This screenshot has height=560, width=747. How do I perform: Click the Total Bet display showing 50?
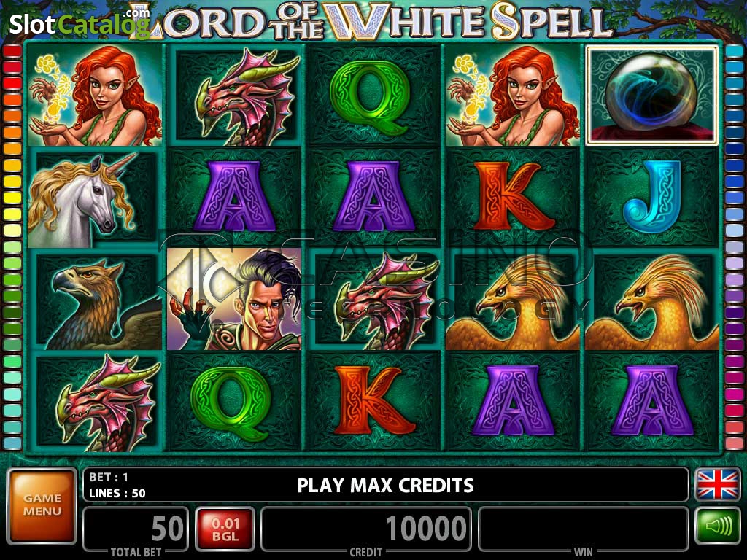tap(135, 529)
